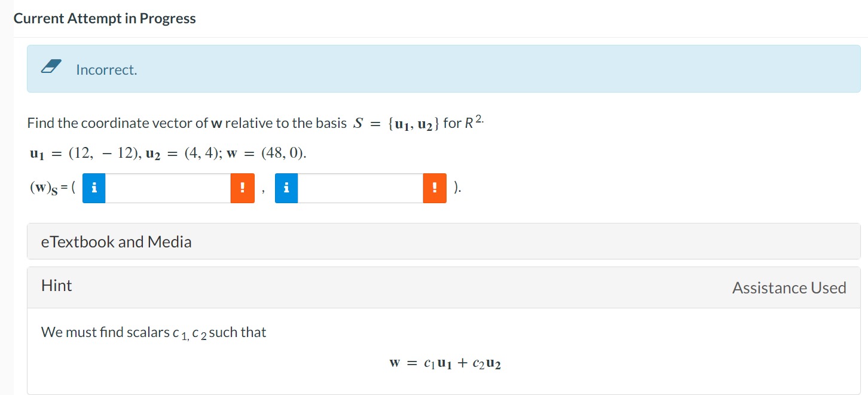Click the problem statement for coordinate vector
This screenshot has height=395, width=868.
click(x=255, y=123)
